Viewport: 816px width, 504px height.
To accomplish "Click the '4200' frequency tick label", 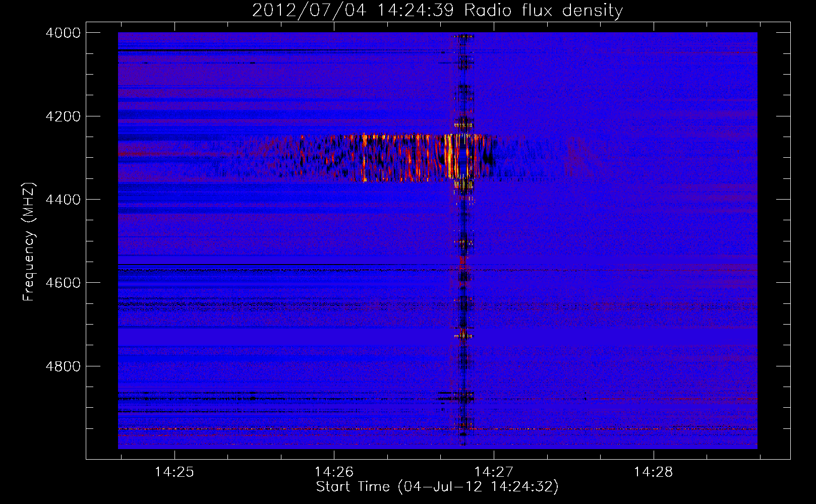I will click(x=63, y=116).
